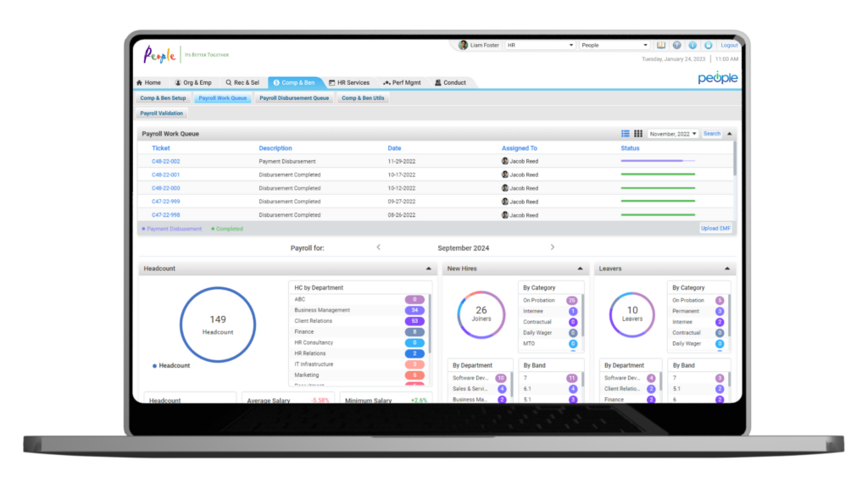The height and width of the screenshot is (488, 868).
Task: Open the HR module dropdown
Action: (x=540, y=45)
